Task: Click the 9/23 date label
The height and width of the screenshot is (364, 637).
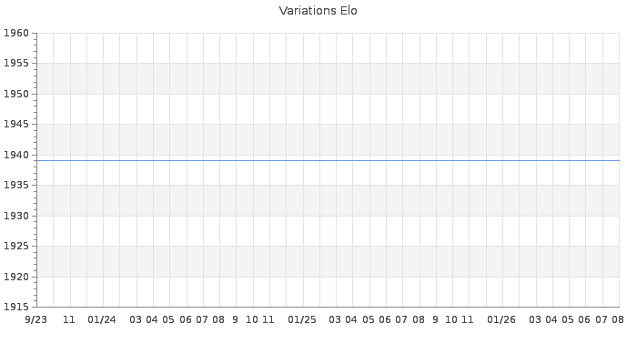Action: pos(35,319)
